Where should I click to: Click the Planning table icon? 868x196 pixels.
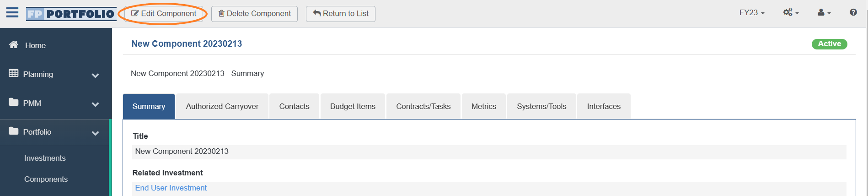coord(14,73)
